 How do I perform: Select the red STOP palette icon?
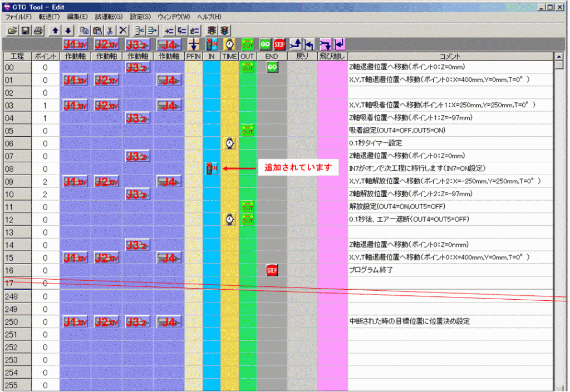coord(279,44)
